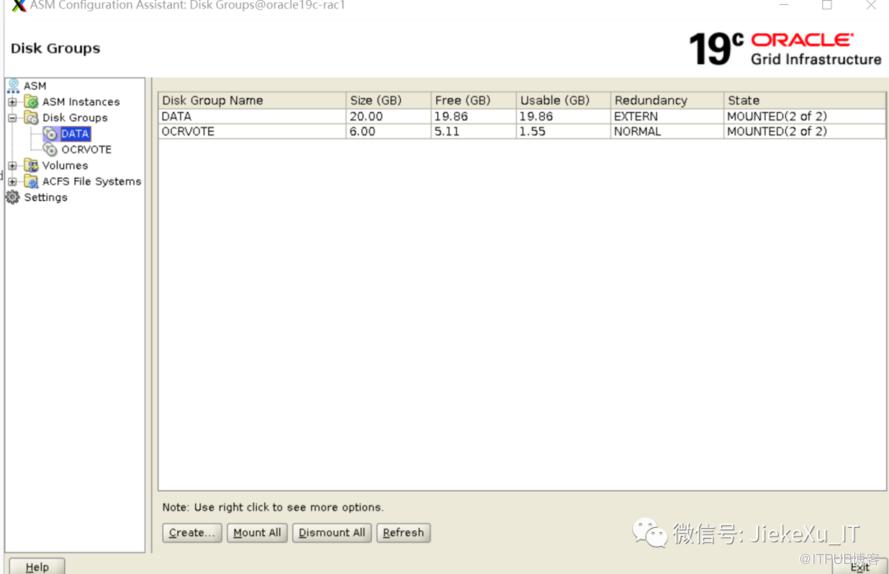889x574 pixels.
Task: Click the 20.00 size cell
Action: 388,116
